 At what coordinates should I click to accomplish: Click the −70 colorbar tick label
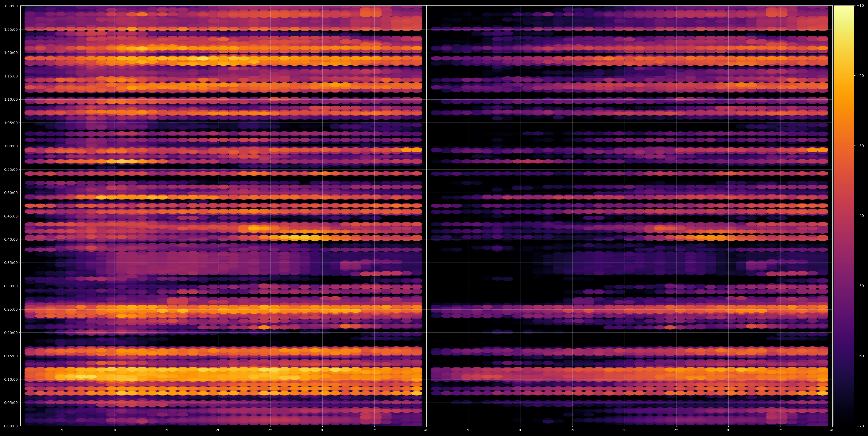(x=860, y=426)
